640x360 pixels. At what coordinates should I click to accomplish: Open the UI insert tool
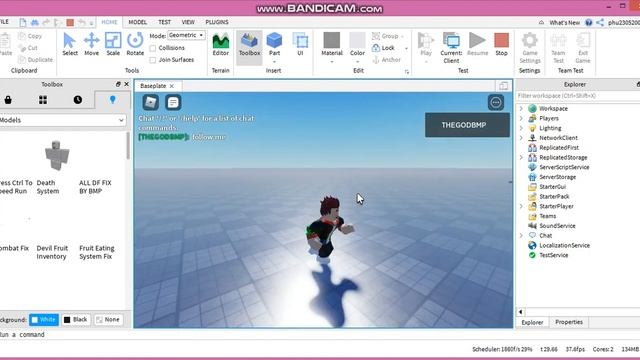tap(300, 44)
